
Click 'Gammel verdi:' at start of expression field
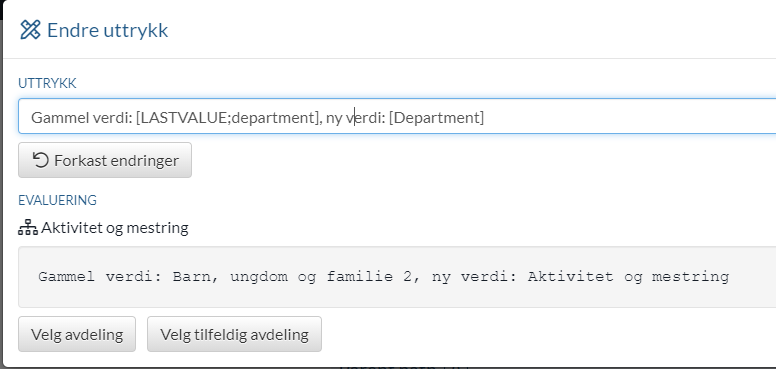81,118
